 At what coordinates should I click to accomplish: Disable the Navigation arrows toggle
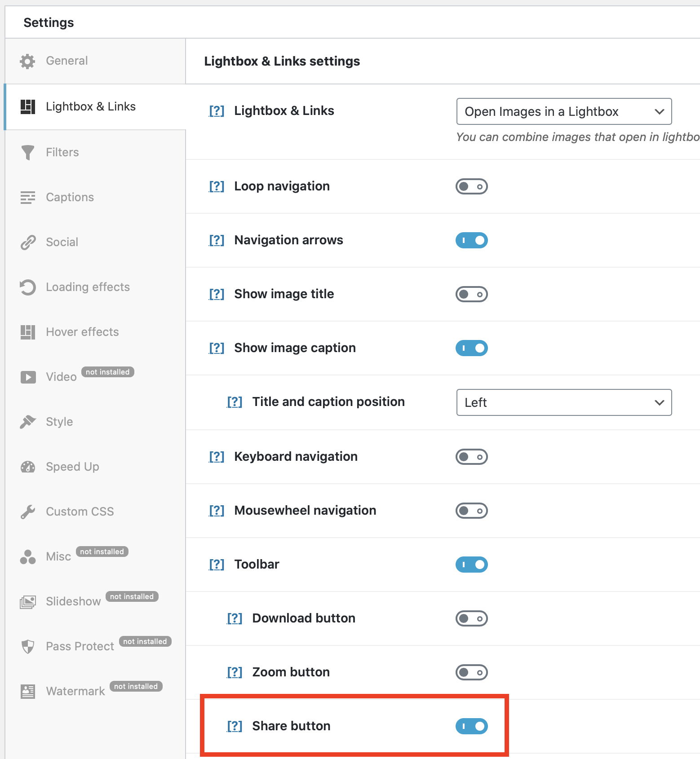point(472,240)
